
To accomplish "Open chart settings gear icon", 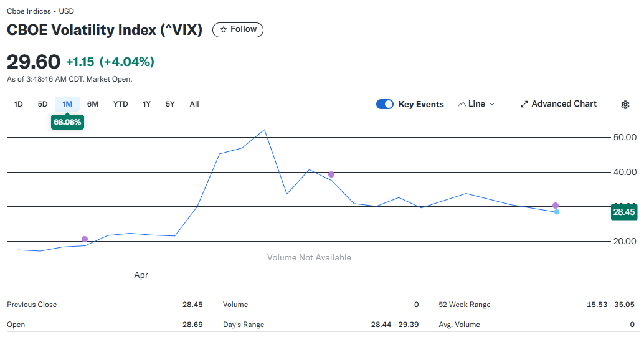I will pyautogui.click(x=625, y=105).
